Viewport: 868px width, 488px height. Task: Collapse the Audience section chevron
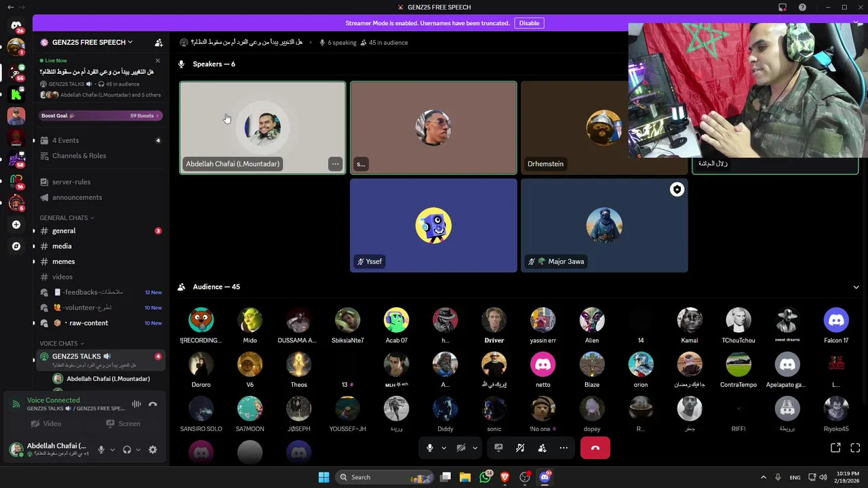[856, 287]
